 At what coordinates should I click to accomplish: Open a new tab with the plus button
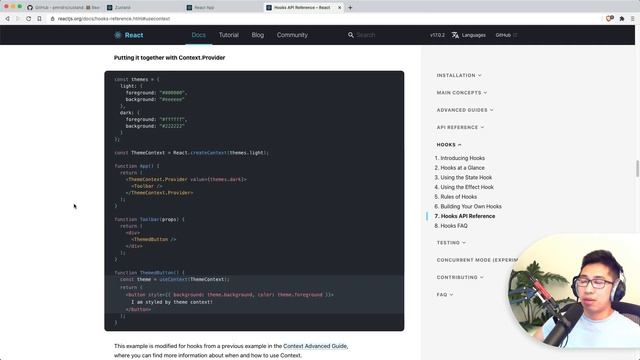(350, 7)
